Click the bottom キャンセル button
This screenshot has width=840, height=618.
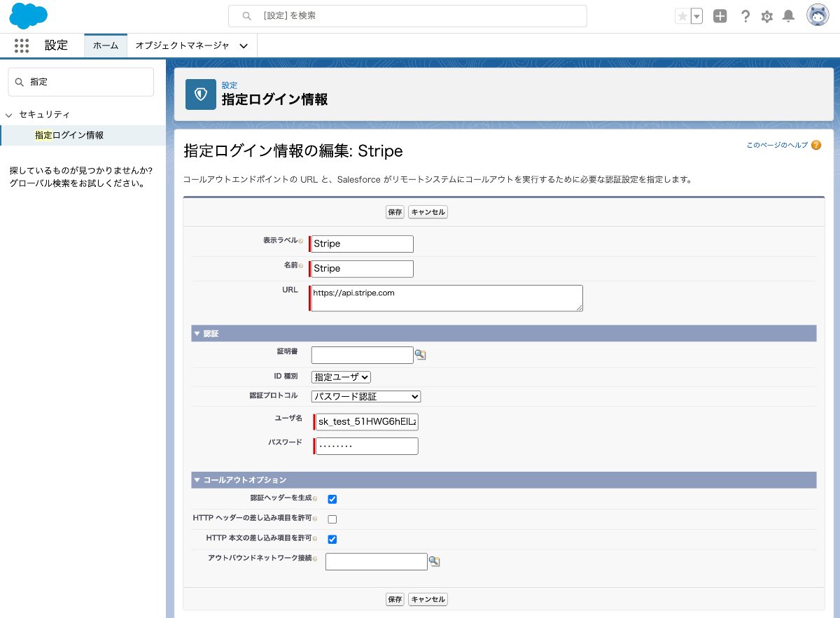point(428,599)
